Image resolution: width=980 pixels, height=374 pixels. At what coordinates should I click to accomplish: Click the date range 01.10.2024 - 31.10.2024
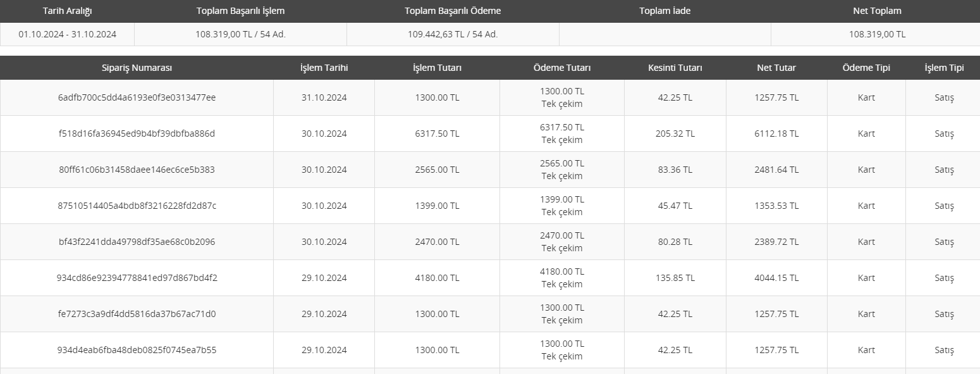tap(67, 34)
